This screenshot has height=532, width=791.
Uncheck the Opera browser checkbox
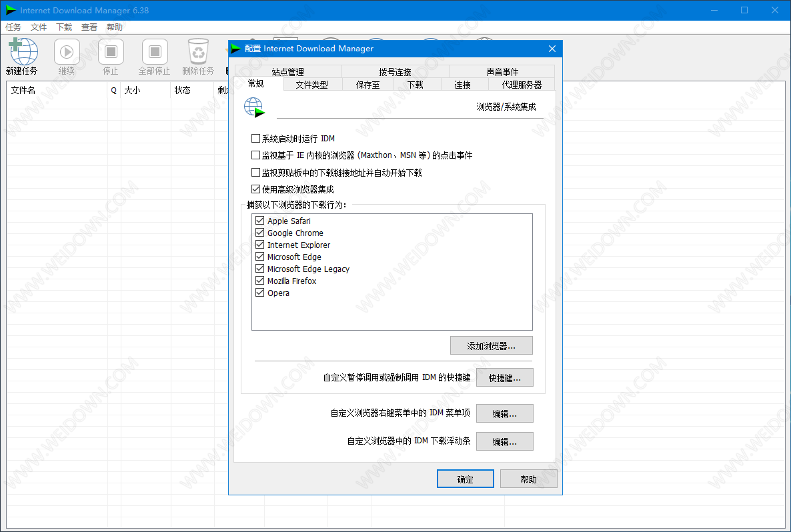click(260, 293)
